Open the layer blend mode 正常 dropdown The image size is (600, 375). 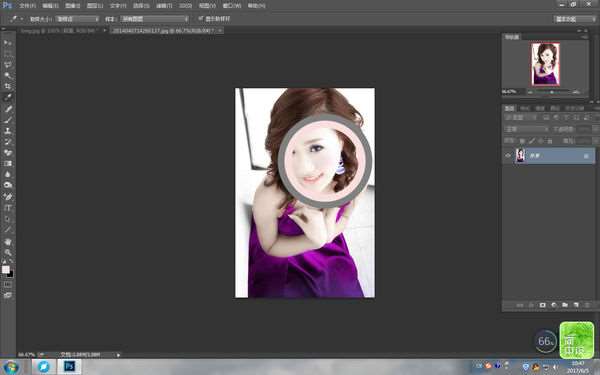tap(527, 129)
